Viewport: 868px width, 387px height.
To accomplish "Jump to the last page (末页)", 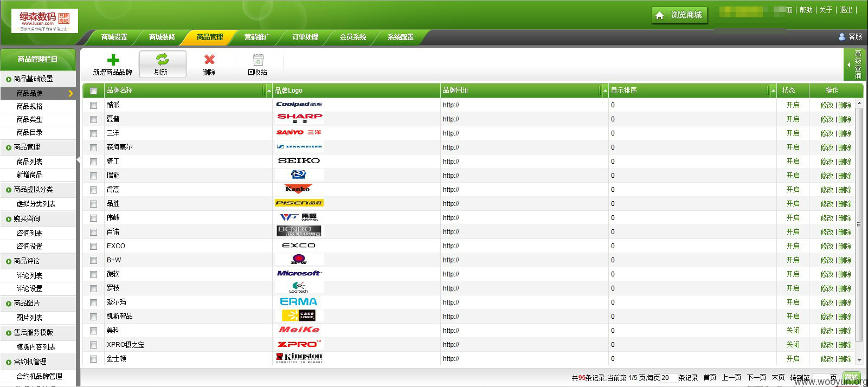I will (x=778, y=377).
